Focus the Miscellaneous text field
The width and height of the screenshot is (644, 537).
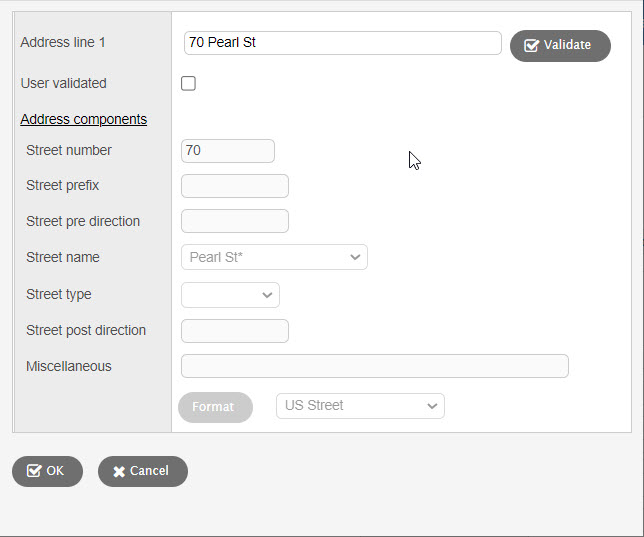(x=374, y=366)
